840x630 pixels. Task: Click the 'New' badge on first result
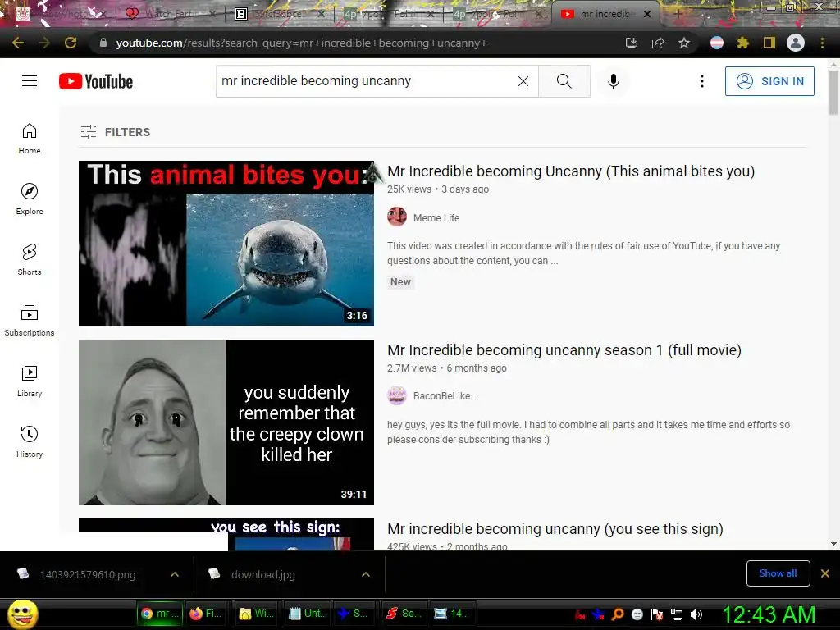click(400, 282)
